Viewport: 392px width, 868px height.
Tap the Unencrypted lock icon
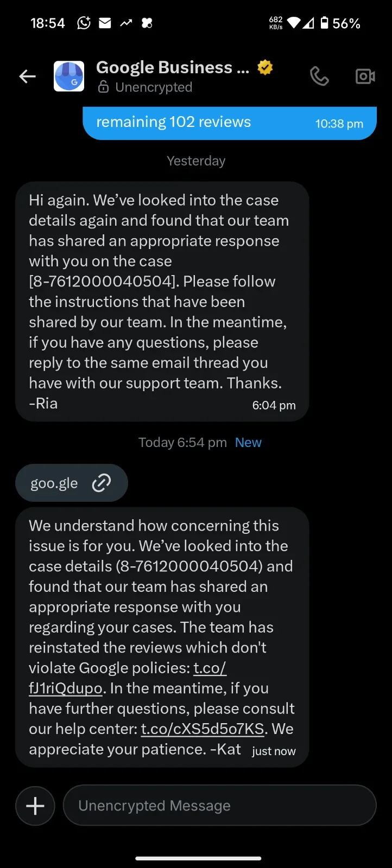pyautogui.click(x=103, y=87)
